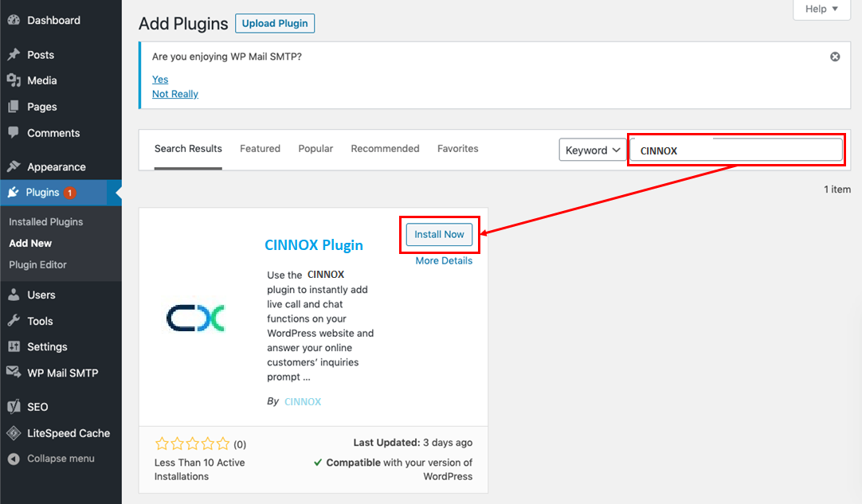The height and width of the screenshot is (504, 862).
Task: Click the Pages icon in sidebar
Action: [14, 107]
